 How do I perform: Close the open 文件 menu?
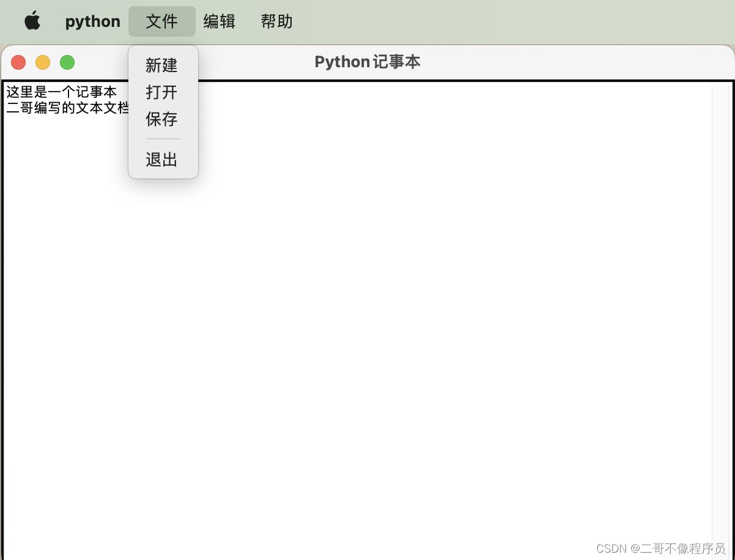coord(162,21)
